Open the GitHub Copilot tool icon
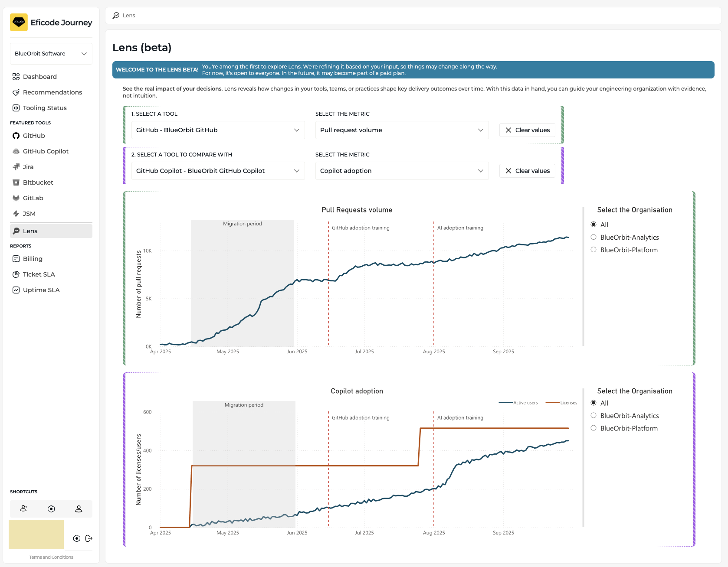The image size is (728, 567). pyautogui.click(x=16, y=151)
